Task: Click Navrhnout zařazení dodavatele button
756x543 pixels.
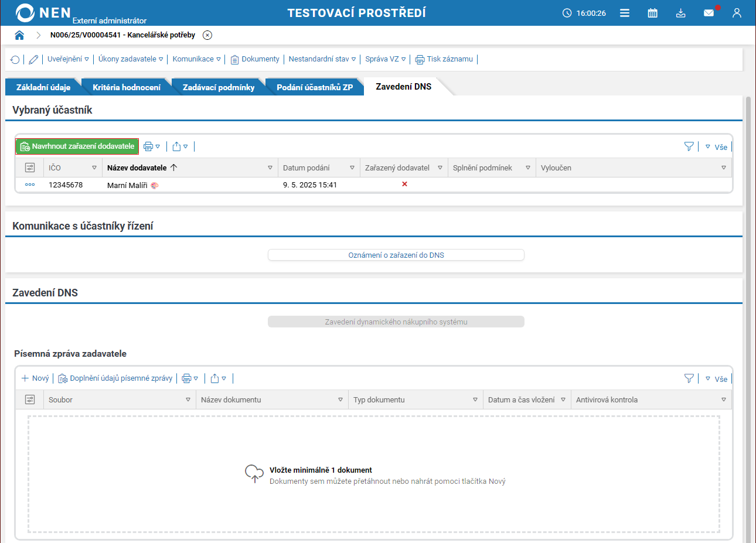Action: pyautogui.click(x=77, y=146)
